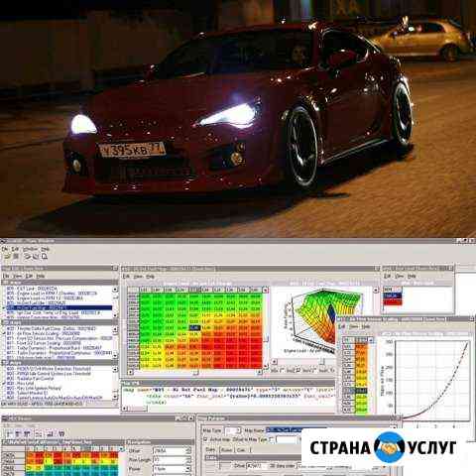Switch to the Rows tab in the bottom-right panel

[x=226, y=450]
